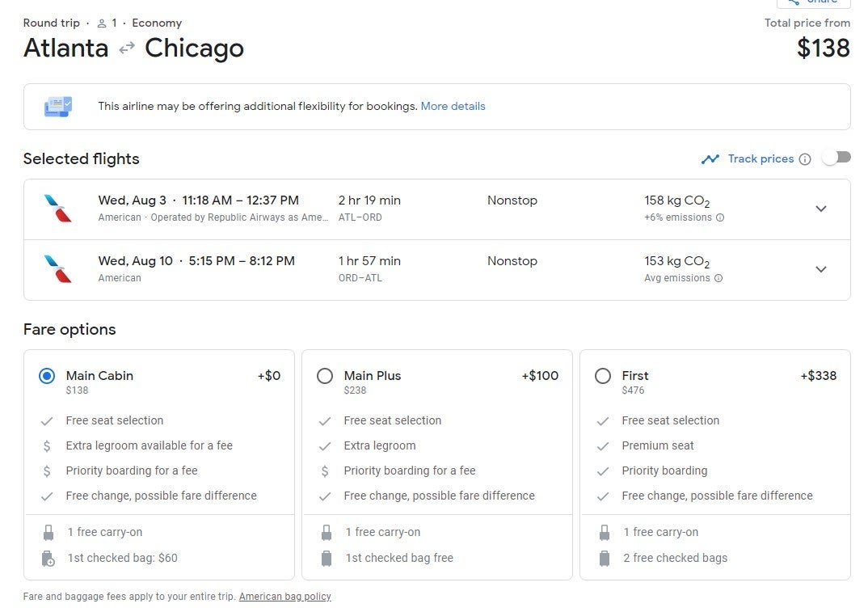The width and height of the screenshot is (868, 612).
Task: Expand the Wed, Aug 3 flight details
Action: (x=821, y=209)
